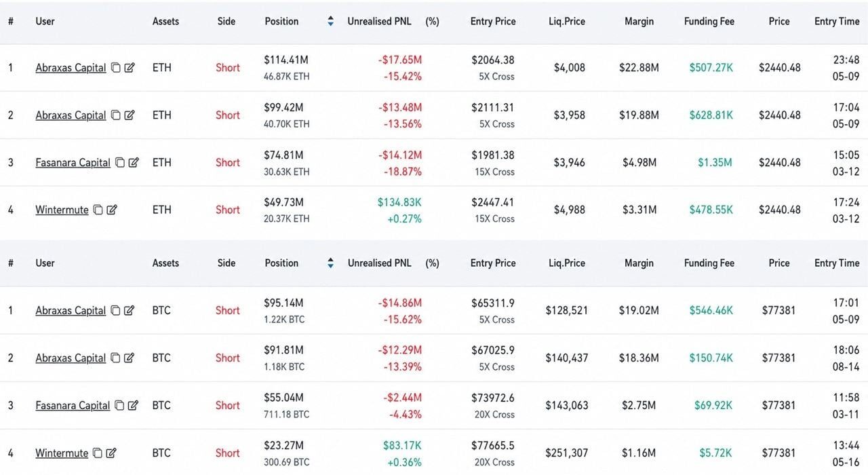This screenshot has height=475, width=868.
Task: Open Abraxas Capital profile in BTC row 2
Action: tap(71, 358)
